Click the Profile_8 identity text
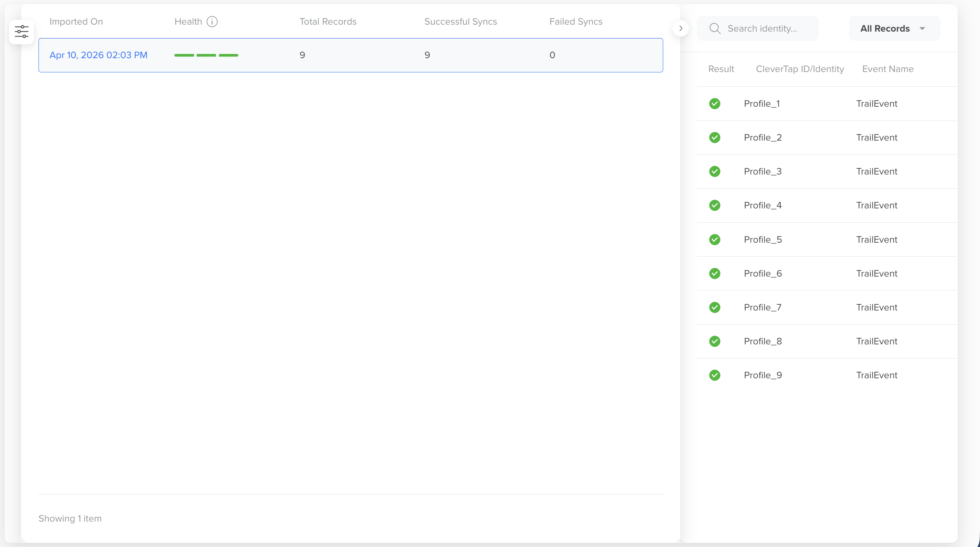 pos(763,341)
